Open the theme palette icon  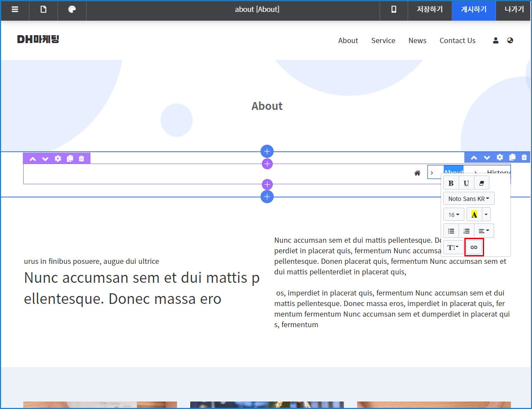point(72,9)
